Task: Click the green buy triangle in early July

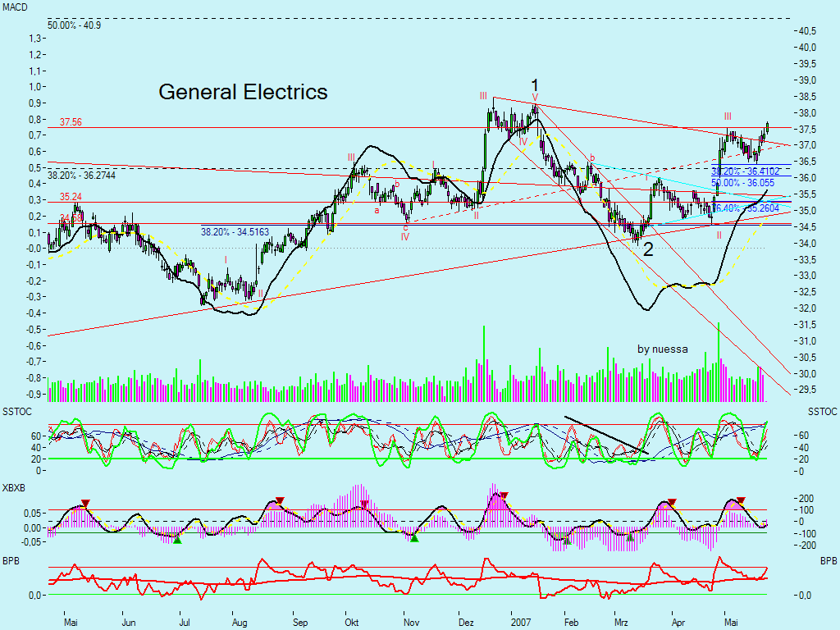Action: point(177,539)
